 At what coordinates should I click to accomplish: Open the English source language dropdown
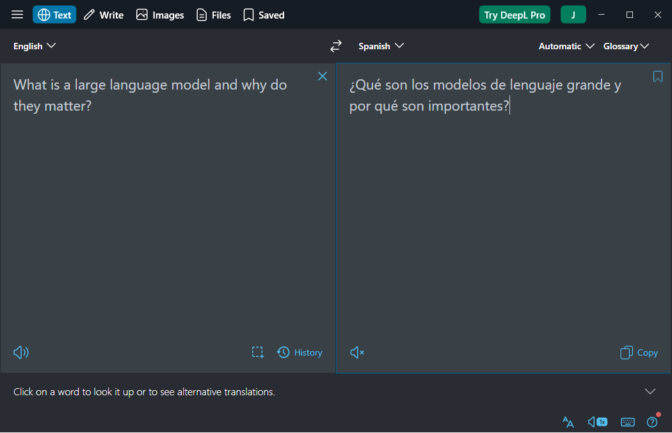(35, 46)
